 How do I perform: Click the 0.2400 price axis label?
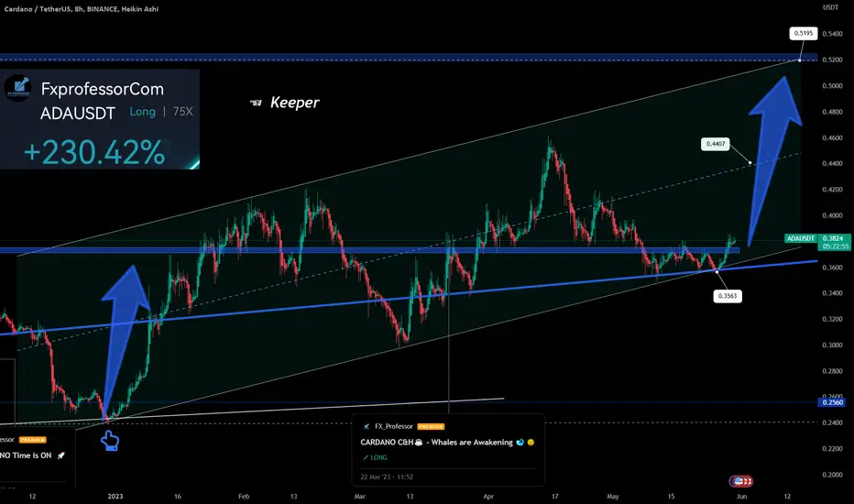(832, 422)
